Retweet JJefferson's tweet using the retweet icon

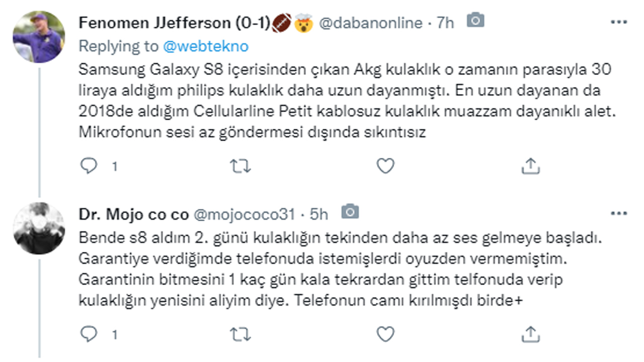tap(242, 165)
